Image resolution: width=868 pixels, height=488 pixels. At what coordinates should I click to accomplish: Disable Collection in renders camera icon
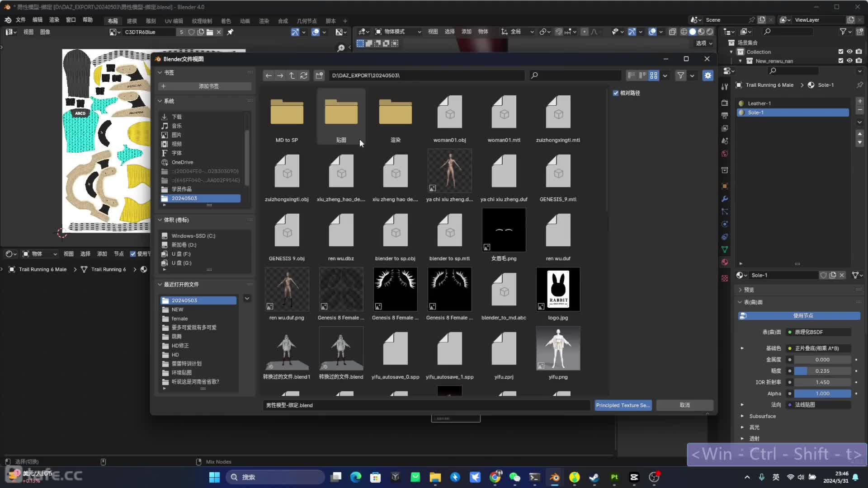click(x=859, y=52)
